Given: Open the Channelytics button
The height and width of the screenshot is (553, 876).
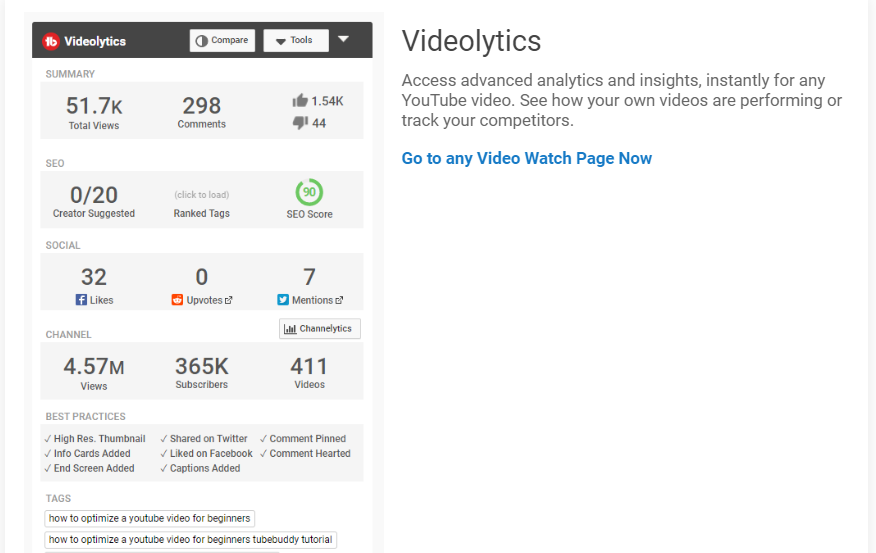Looking at the screenshot, I should pos(320,328).
